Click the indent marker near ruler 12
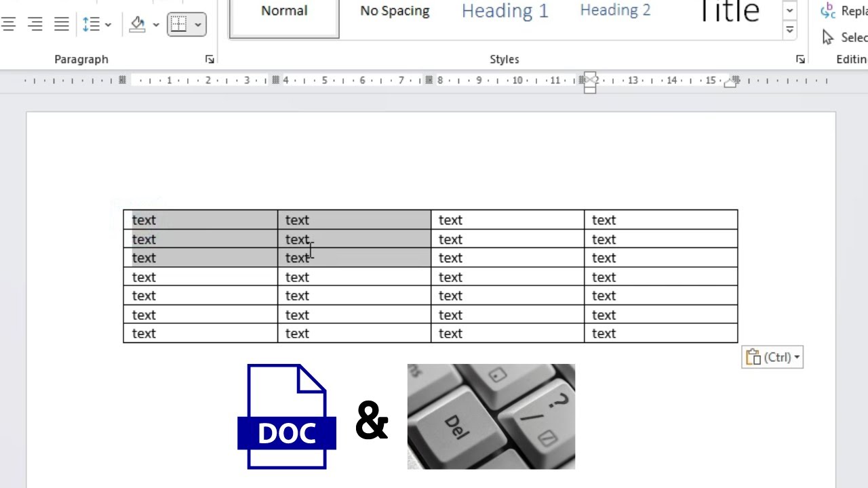Image resolution: width=868 pixels, height=488 pixels. 590,82
